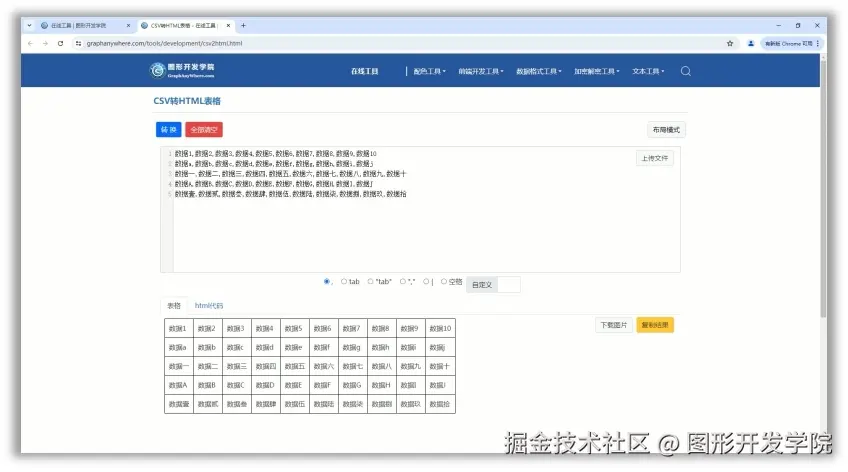
Task: Click the CSV转HTML表格 page heading
Action: 187,101
